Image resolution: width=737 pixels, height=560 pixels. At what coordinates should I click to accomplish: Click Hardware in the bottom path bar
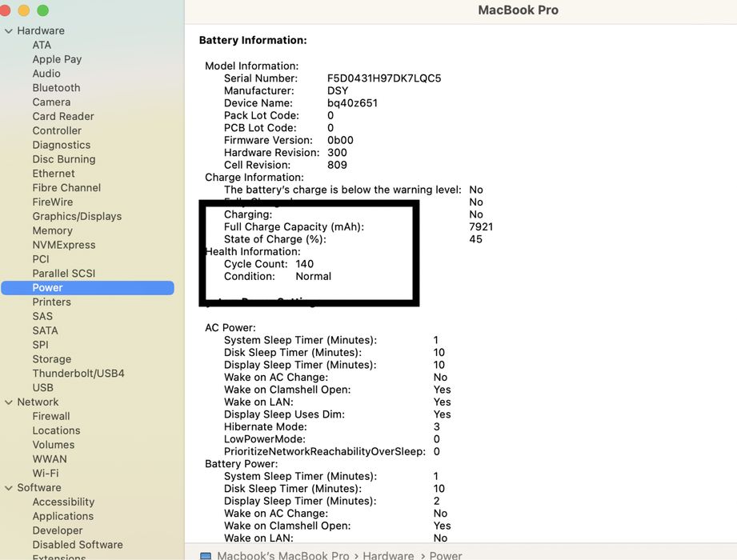[388, 555]
